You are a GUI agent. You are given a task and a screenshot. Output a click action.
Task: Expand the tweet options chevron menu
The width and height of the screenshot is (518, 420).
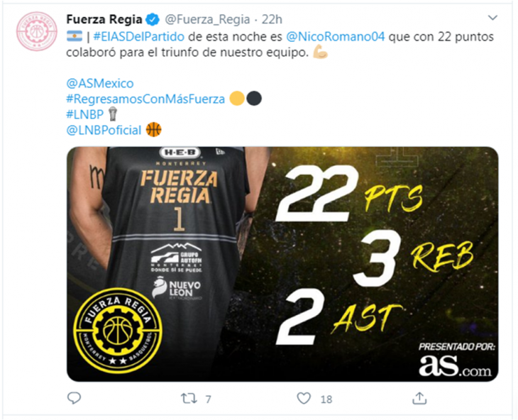pos(492,18)
